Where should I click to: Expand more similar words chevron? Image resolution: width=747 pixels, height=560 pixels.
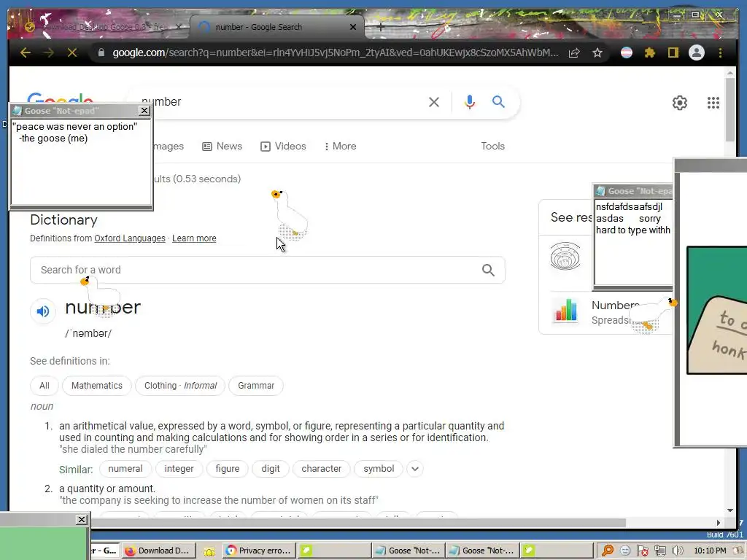(x=415, y=469)
